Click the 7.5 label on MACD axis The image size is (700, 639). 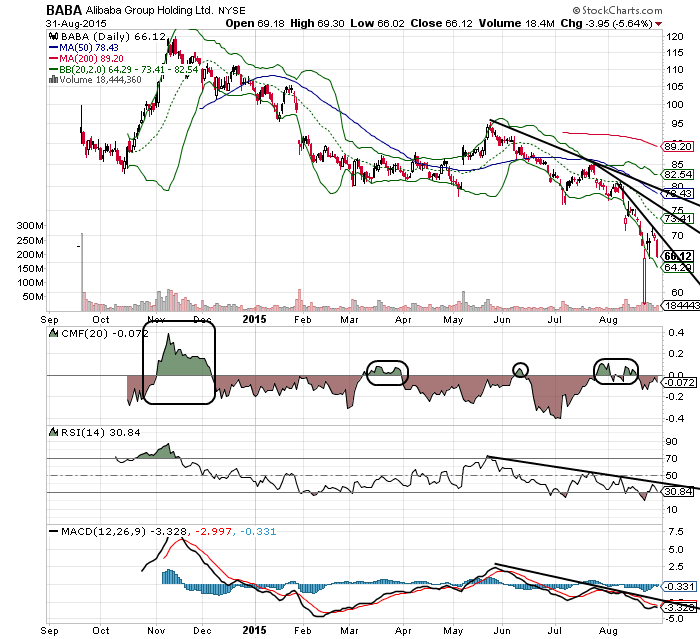(676, 531)
